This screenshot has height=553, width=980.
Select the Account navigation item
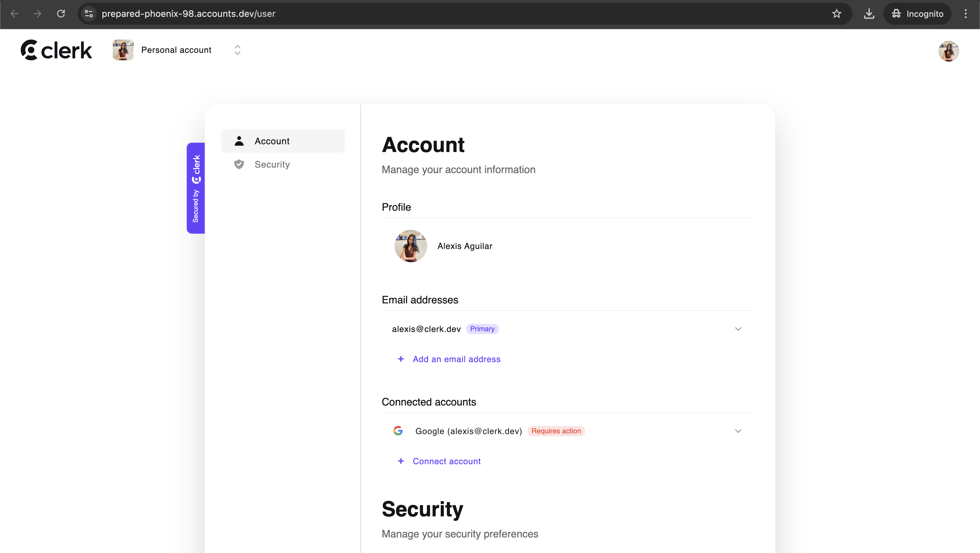click(272, 141)
